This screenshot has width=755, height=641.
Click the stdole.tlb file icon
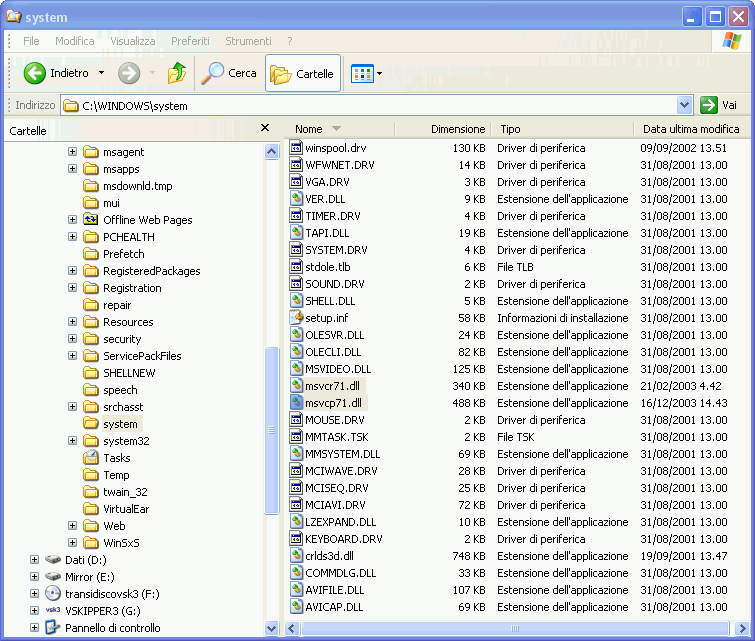tap(296, 266)
